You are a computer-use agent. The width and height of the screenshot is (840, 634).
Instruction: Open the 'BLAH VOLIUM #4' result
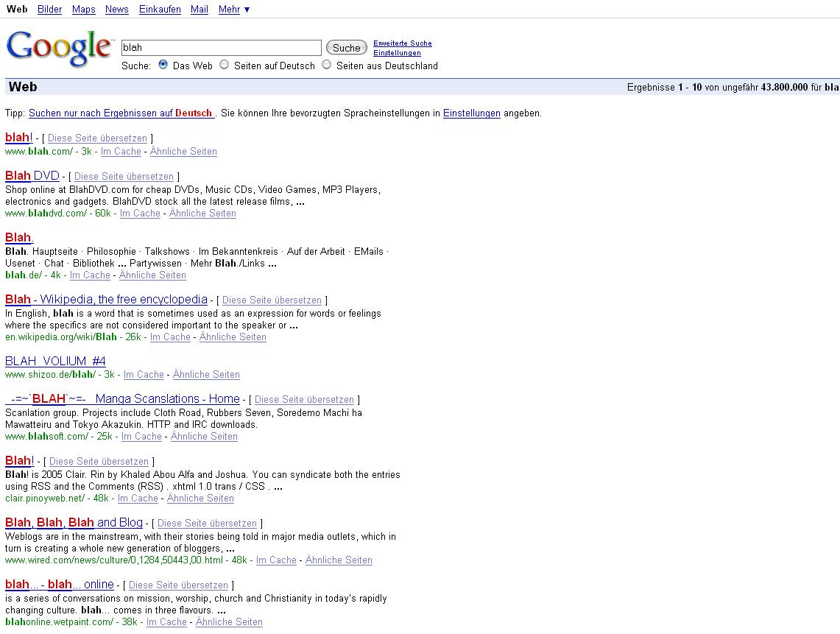click(x=55, y=362)
